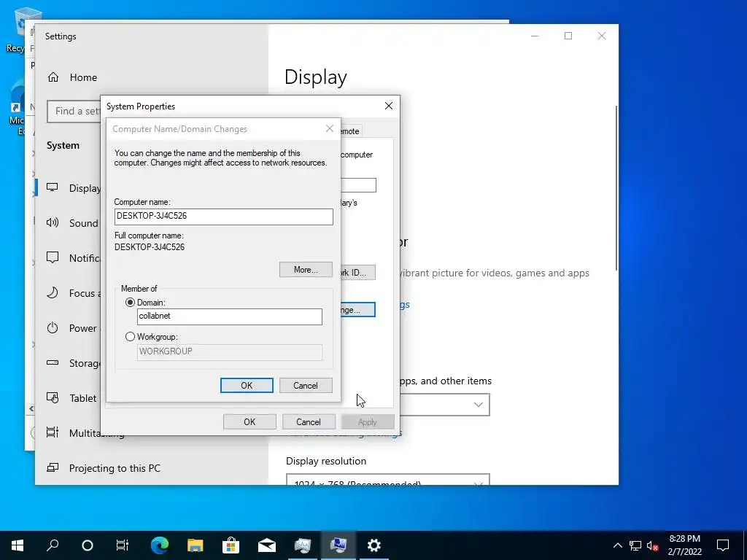This screenshot has width=747, height=560.
Task: Click the Storage drive icon in Settings sidebar
Action: coord(53,363)
